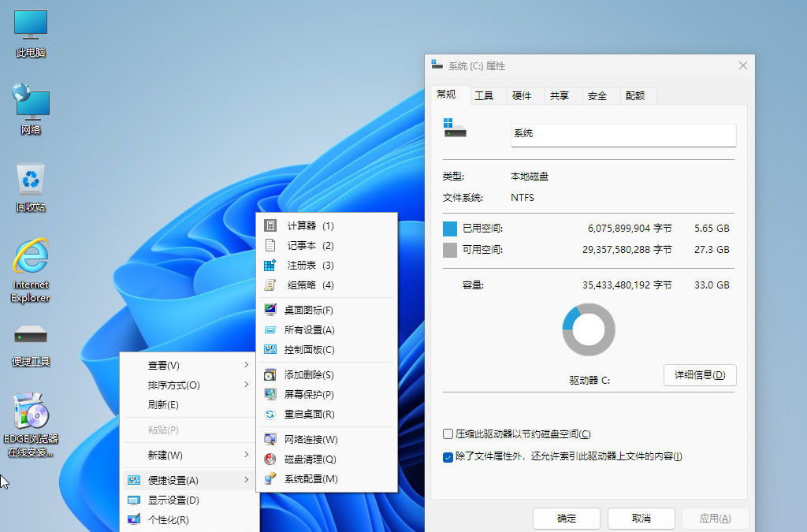The height and width of the screenshot is (532, 807).
Task: Click the large C drive icon beside name field
Action: tap(455, 128)
